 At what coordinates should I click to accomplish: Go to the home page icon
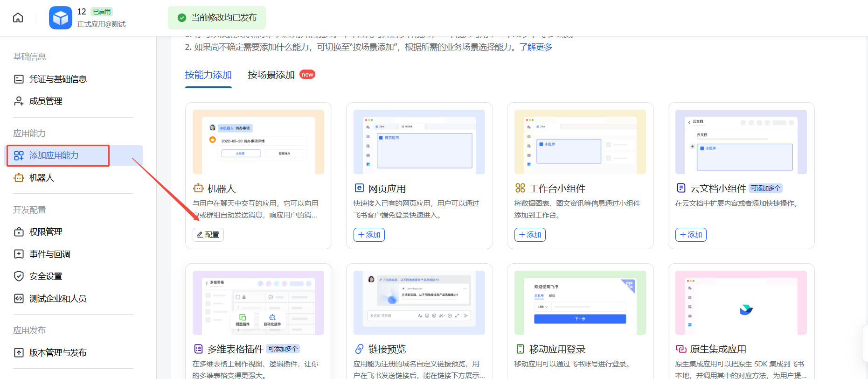pos(18,18)
